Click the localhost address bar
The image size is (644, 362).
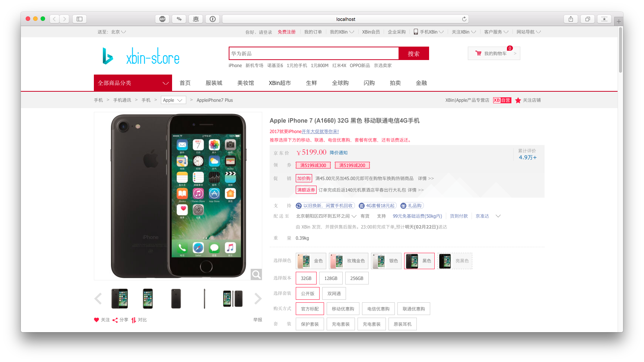coord(345,19)
